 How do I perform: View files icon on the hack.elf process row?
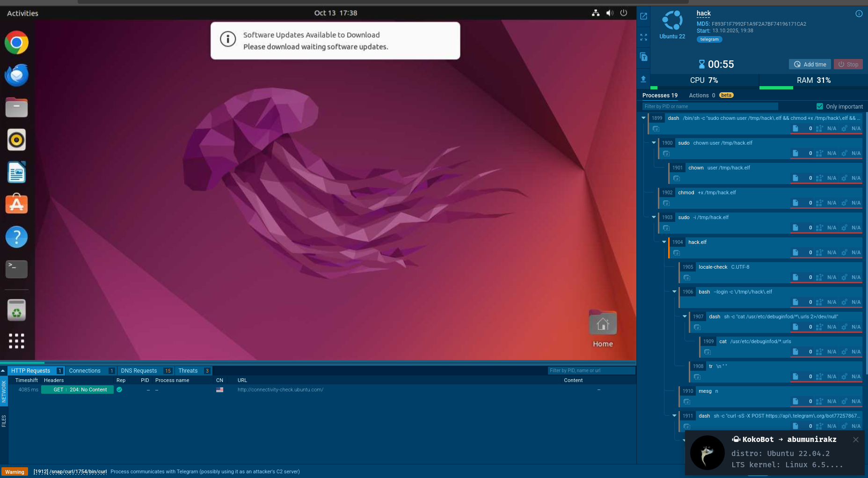pos(795,252)
